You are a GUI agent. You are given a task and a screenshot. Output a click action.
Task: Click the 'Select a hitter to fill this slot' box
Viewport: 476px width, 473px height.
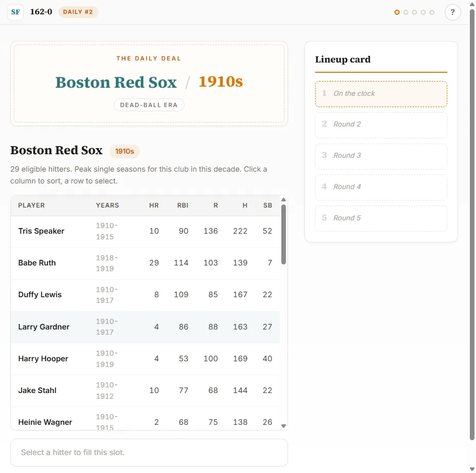pyautogui.click(x=149, y=453)
